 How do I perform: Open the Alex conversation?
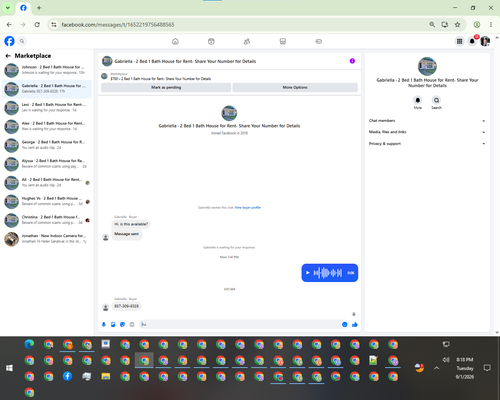[47, 126]
